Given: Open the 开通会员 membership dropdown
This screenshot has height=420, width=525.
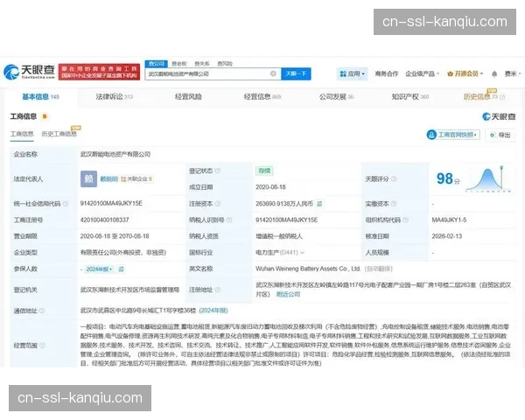Looking at the screenshot, I should (465, 73).
